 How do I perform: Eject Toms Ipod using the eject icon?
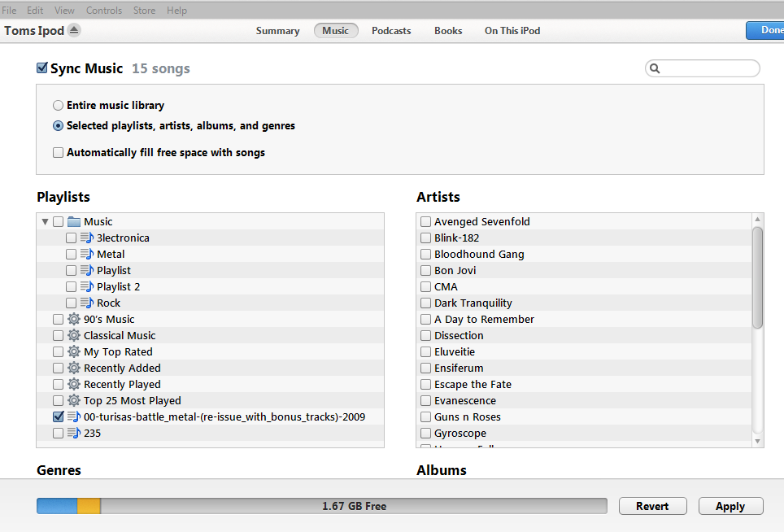(x=73, y=30)
